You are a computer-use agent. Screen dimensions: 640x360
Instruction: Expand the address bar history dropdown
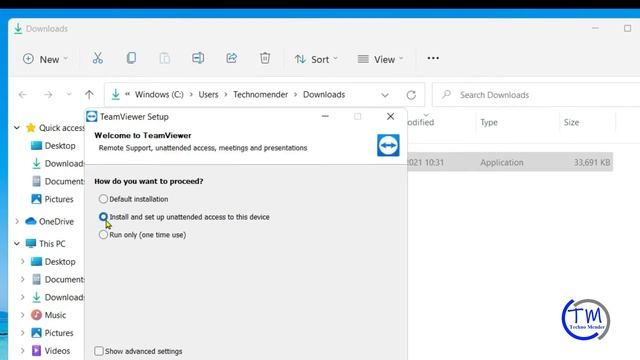(x=384, y=95)
